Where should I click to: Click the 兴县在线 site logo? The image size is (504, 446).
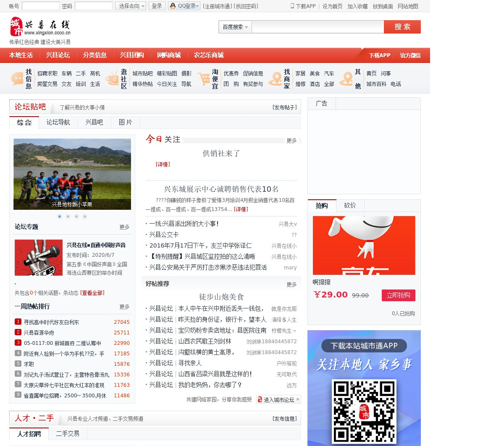pyautogui.click(x=40, y=27)
